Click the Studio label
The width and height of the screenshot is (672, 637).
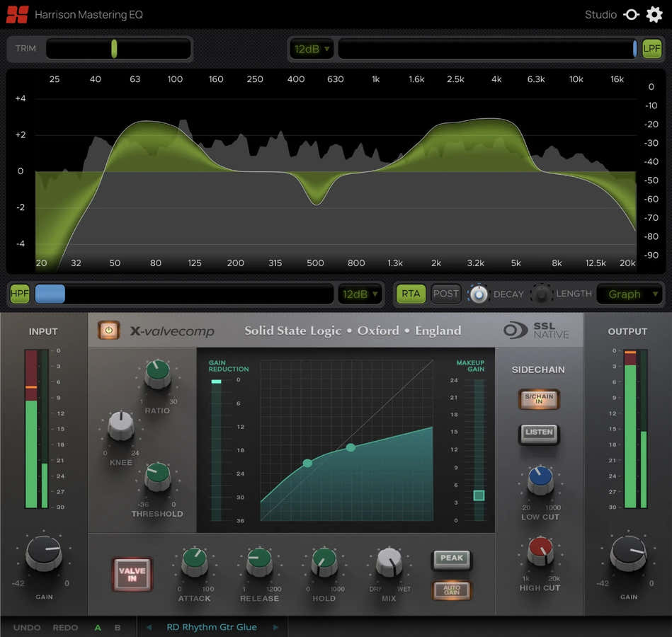coord(600,15)
